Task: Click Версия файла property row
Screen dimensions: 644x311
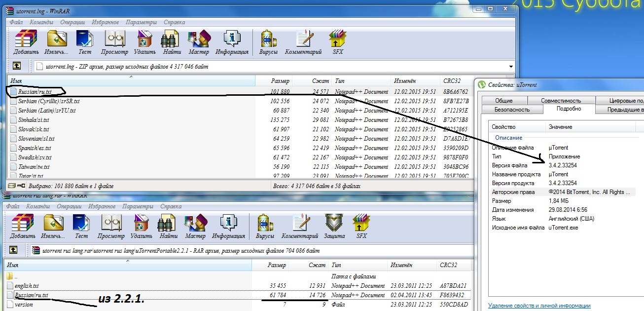Action: pos(563,165)
